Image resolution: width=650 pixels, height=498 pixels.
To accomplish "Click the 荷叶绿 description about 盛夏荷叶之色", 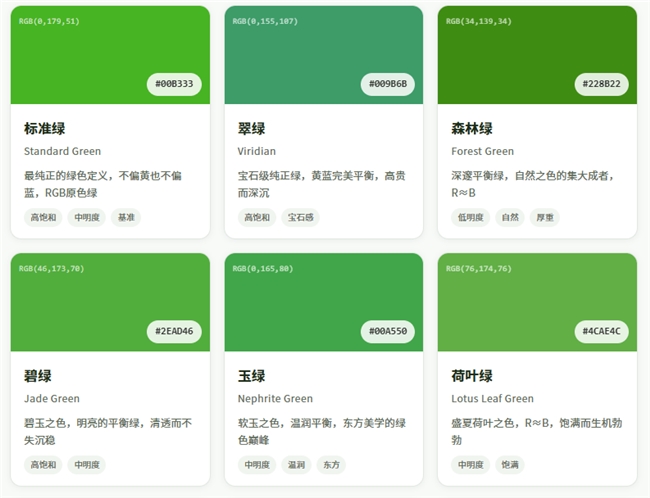I will 537,432.
